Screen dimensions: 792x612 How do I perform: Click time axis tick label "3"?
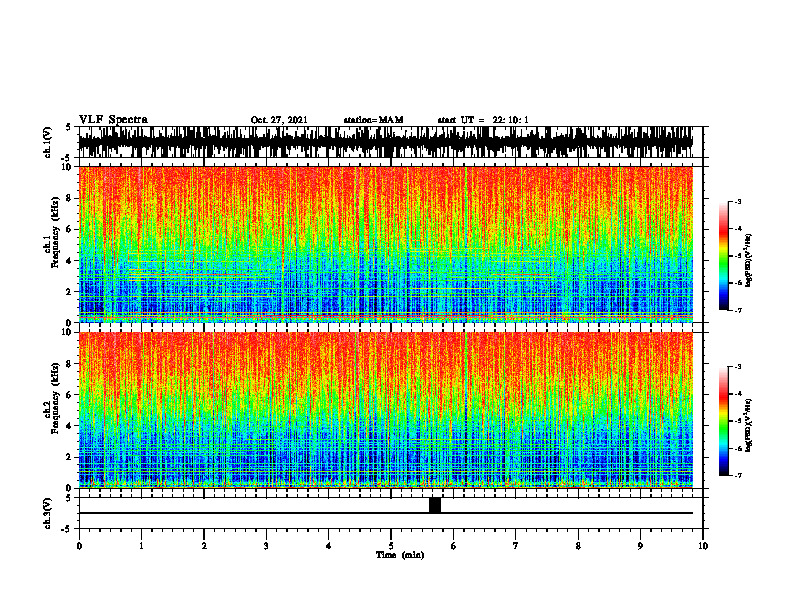tap(266, 546)
